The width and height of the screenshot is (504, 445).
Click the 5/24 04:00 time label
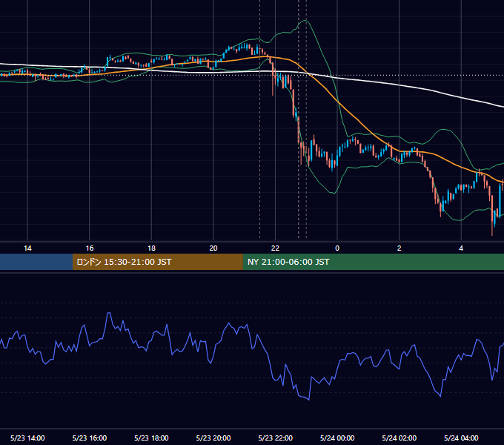[461, 438]
